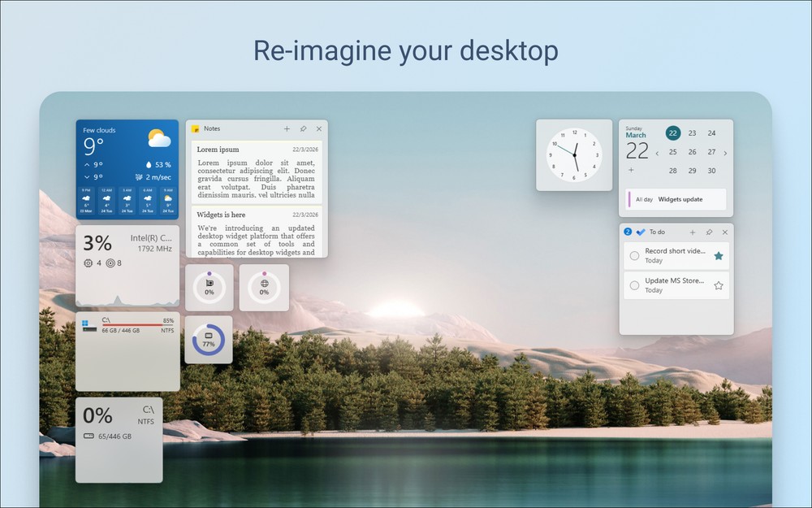Click the RAM usage 77% gauge
The height and width of the screenshot is (508, 812).
[209, 340]
